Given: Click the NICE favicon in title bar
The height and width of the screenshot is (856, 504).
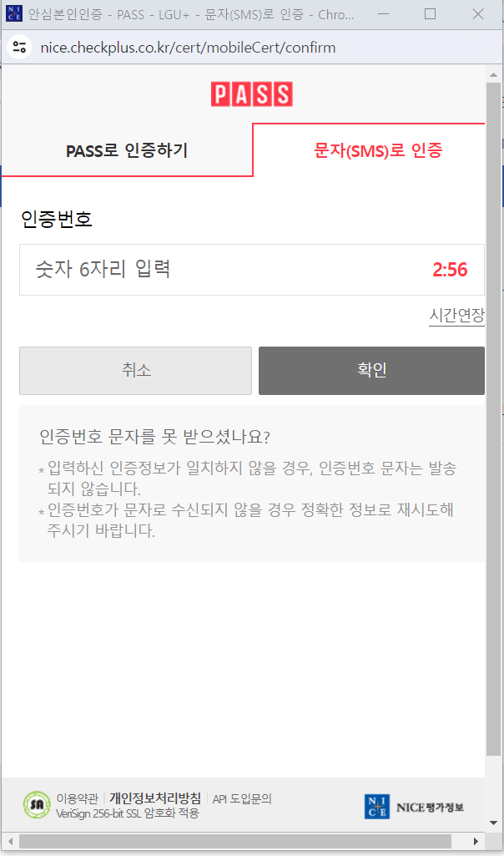Looking at the screenshot, I should 14,14.
